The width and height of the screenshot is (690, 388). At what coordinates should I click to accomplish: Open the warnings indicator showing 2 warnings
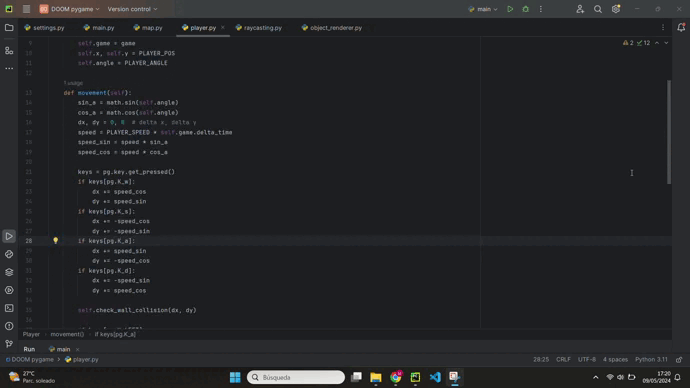[x=628, y=43]
